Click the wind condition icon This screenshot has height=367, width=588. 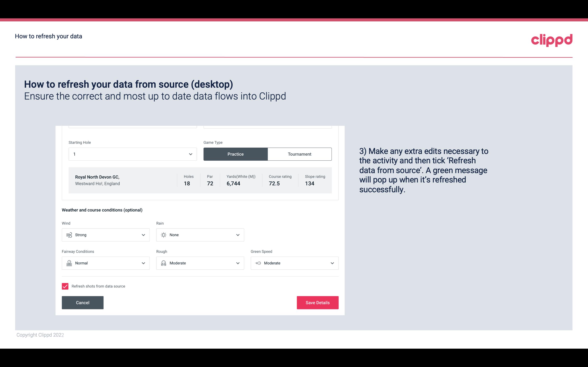(x=69, y=235)
